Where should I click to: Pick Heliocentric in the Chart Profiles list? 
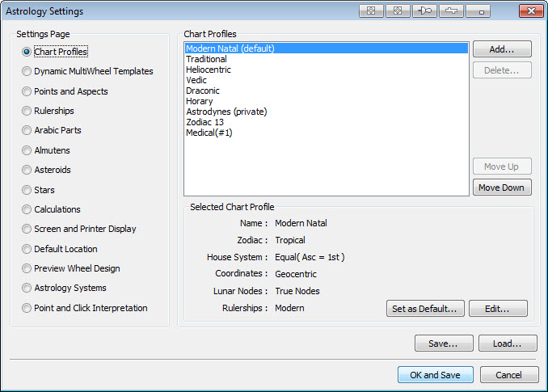tap(208, 70)
